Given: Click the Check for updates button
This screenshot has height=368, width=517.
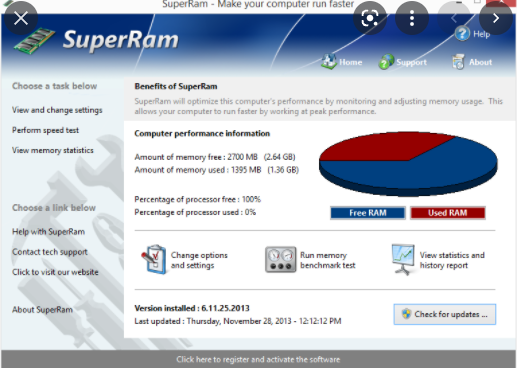Looking at the screenshot, I should click(444, 314).
